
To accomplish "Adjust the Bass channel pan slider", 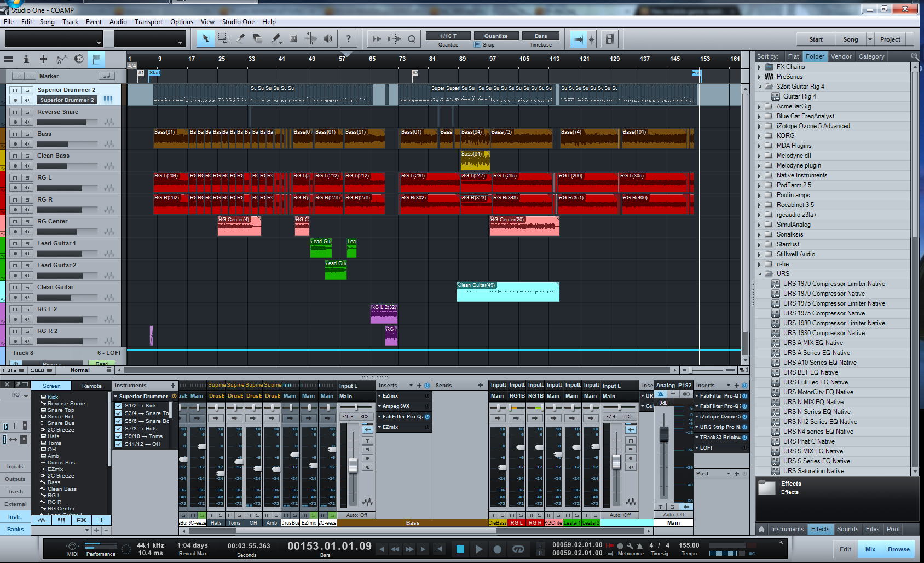I will [x=356, y=407].
